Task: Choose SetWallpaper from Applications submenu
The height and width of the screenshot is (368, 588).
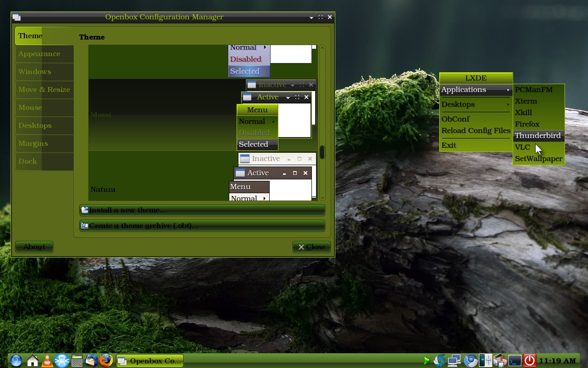Action: tap(538, 159)
